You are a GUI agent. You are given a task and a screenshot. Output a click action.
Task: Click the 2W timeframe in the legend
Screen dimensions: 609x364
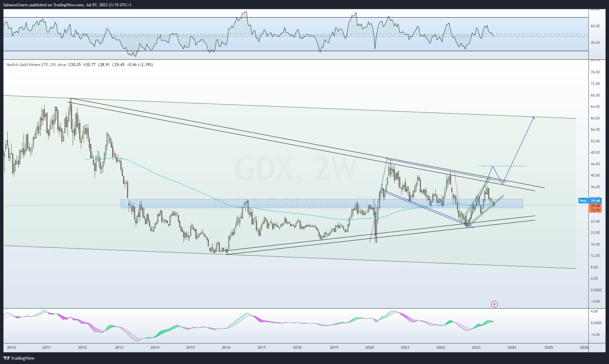51,65
